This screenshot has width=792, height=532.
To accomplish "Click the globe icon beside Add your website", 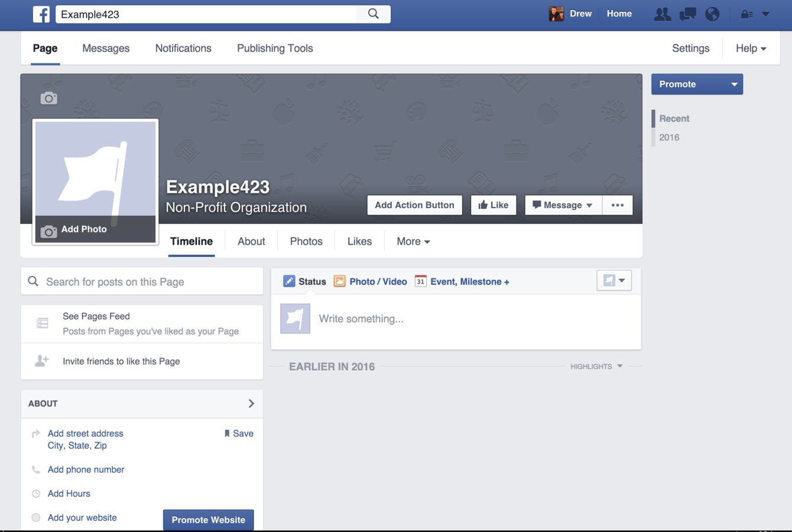I will (36, 518).
